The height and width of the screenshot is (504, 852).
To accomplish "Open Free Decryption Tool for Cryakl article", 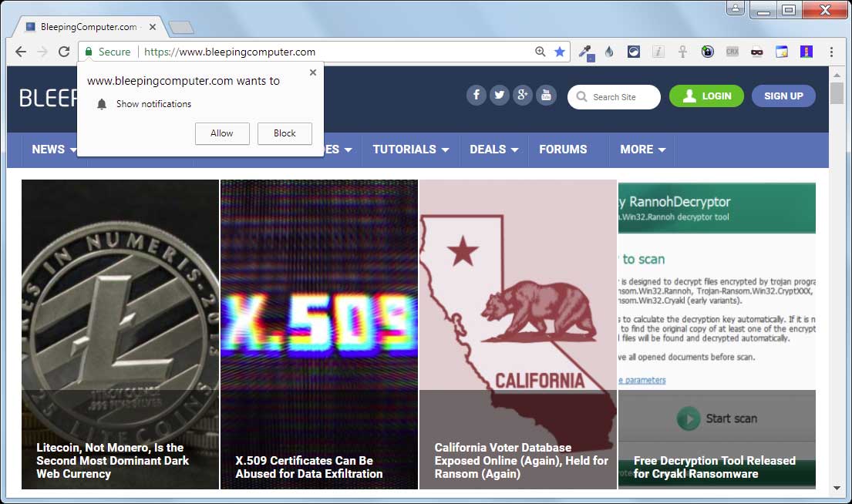I will coord(717,334).
